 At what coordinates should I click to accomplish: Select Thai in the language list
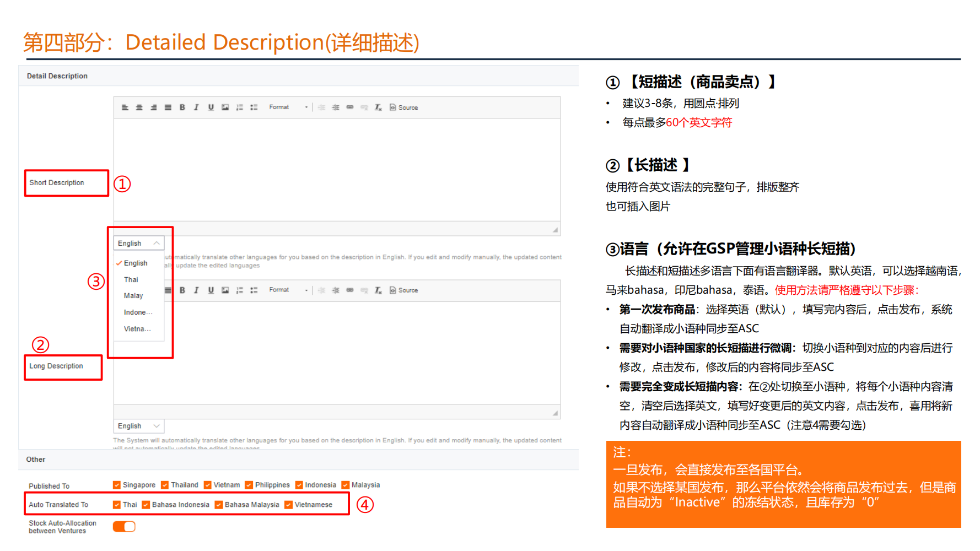(x=131, y=279)
